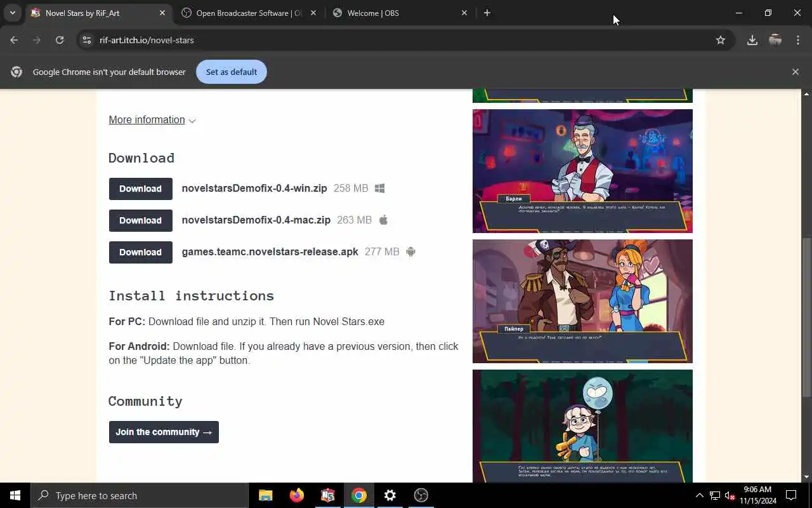Close the Welcome | OBS tab
This screenshot has width=812, height=508.
(464, 13)
